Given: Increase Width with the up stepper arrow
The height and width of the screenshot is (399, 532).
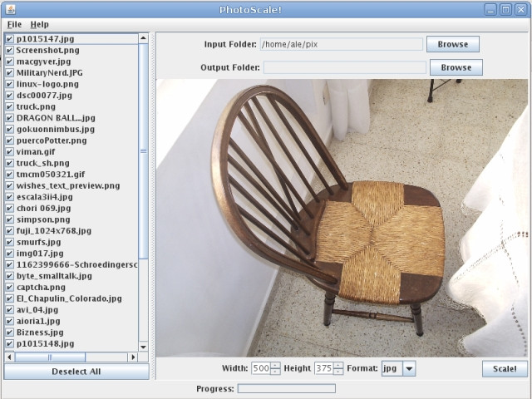Looking at the screenshot, I should coord(276,366).
